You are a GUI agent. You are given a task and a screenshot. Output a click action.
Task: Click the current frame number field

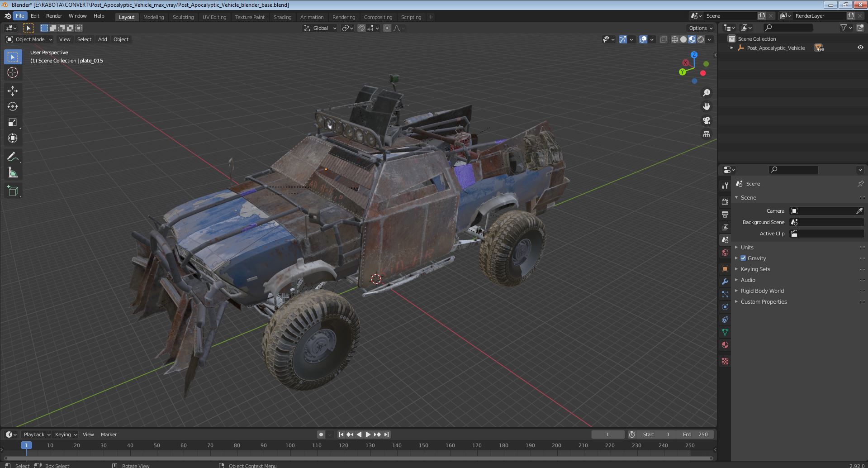point(607,435)
